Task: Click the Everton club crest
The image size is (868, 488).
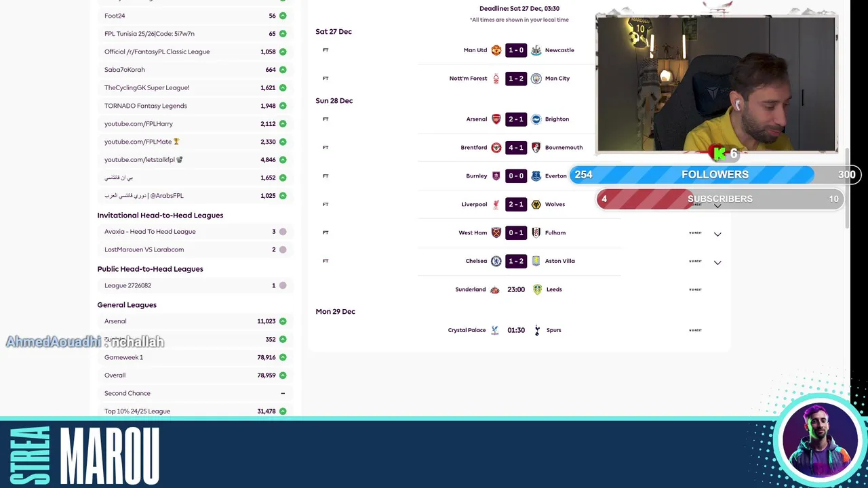Action: 536,176
